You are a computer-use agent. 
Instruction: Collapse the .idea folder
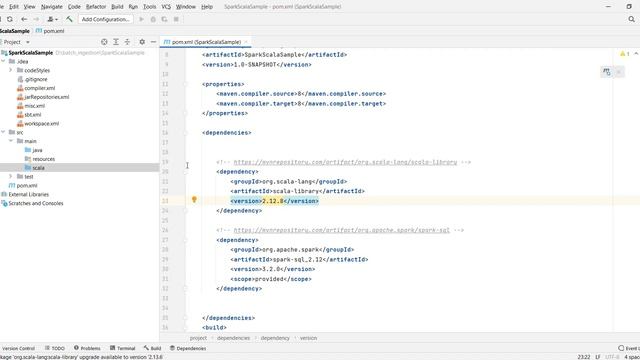tap(3, 62)
